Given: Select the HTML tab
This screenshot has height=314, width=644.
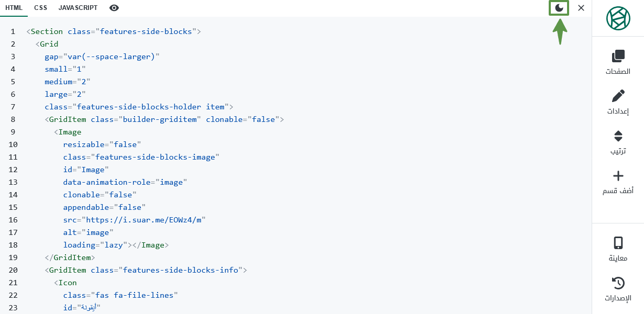Looking at the screenshot, I should click(x=14, y=8).
